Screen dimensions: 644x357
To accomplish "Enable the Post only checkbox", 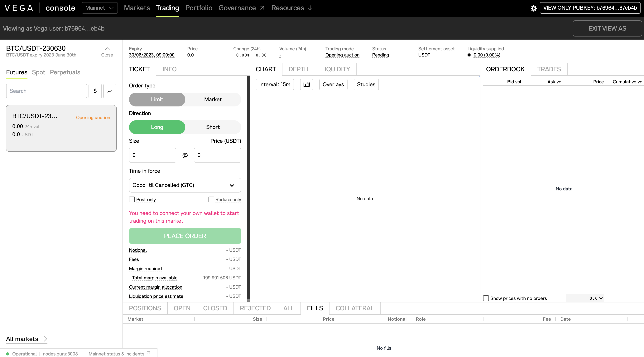I will 132,199.
